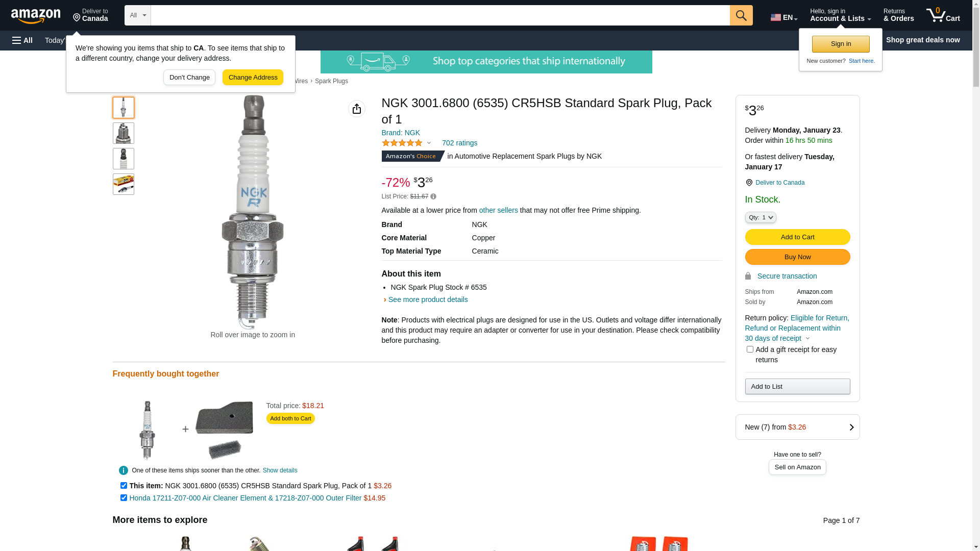Open the 702 ratings link
The width and height of the screenshot is (980, 551).
click(459, 143)
